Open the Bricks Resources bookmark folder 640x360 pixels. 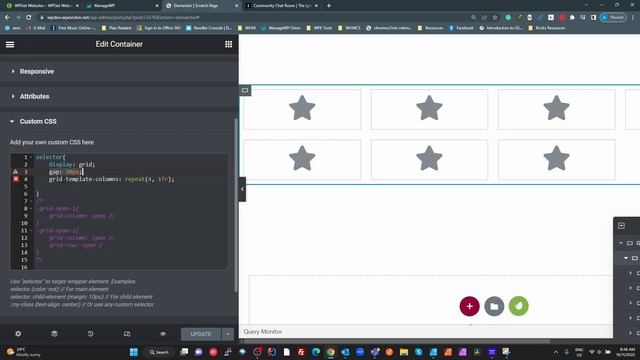tap(547, 28)
